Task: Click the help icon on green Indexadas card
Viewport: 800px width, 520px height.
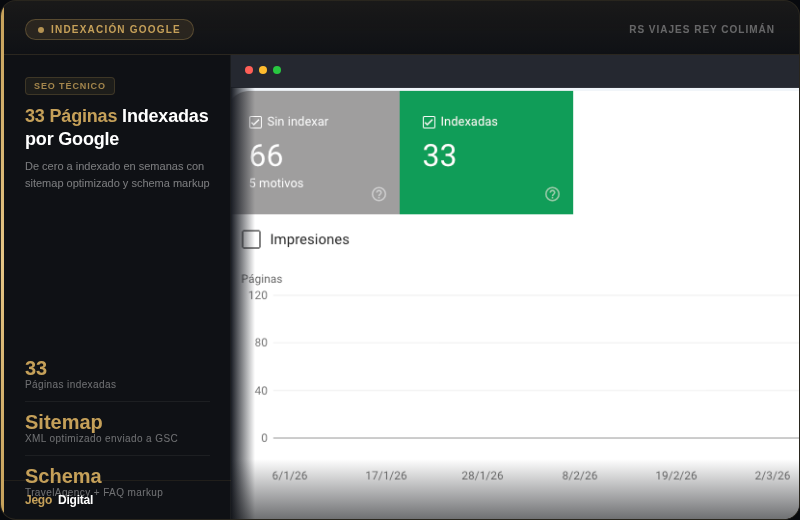Action: [552, 194]
